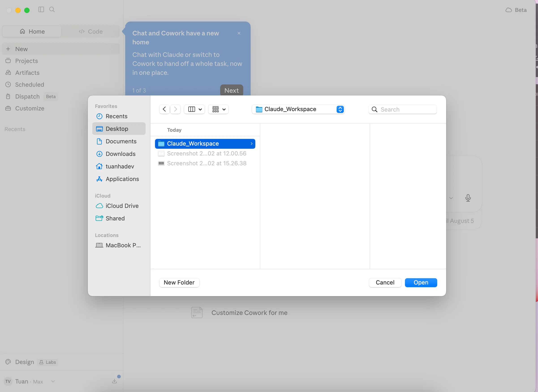
Task: Select Documents in the Favorites list
Action: click(x=119, y=141)
